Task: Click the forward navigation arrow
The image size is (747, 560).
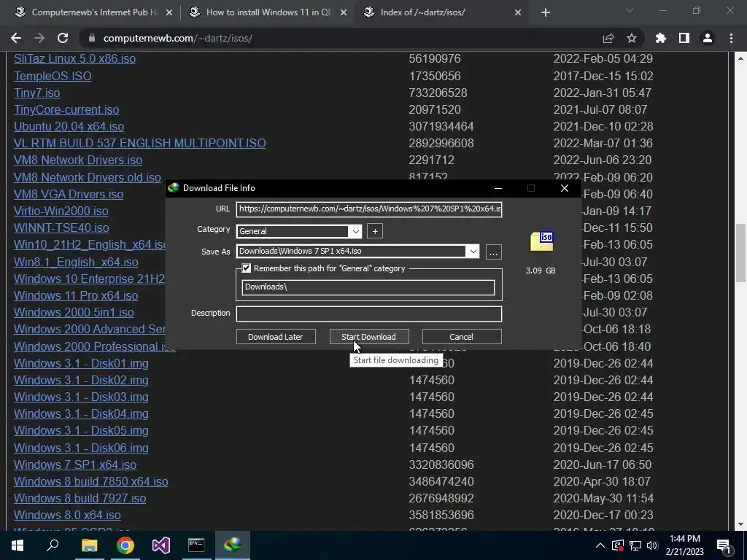Action: 39,38
